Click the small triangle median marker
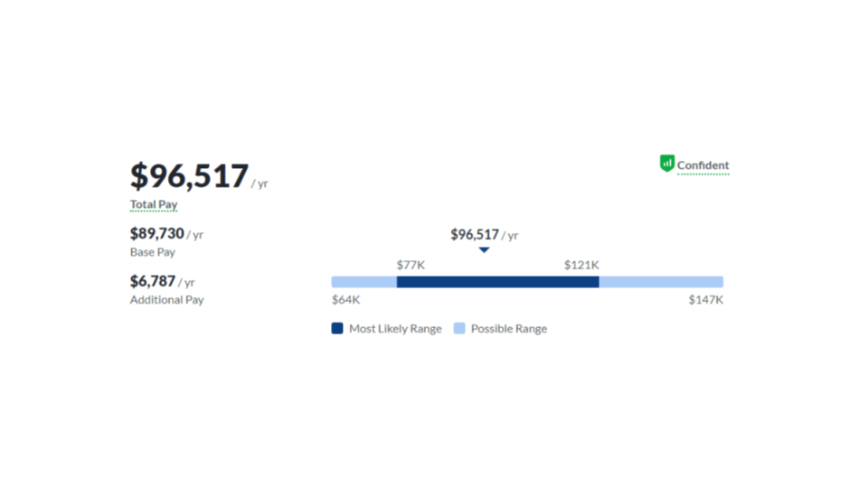The height and width of the screenshot is (488, 868). (x=484, y=250)
